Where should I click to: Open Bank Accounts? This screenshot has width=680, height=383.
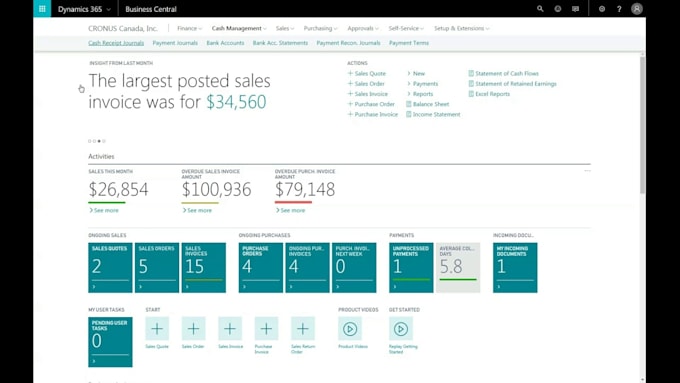pyautogui.click(x=225, y=43)
